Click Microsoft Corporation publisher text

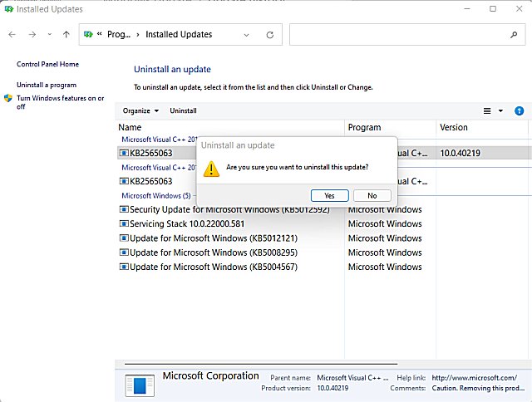tap(210, 375)
